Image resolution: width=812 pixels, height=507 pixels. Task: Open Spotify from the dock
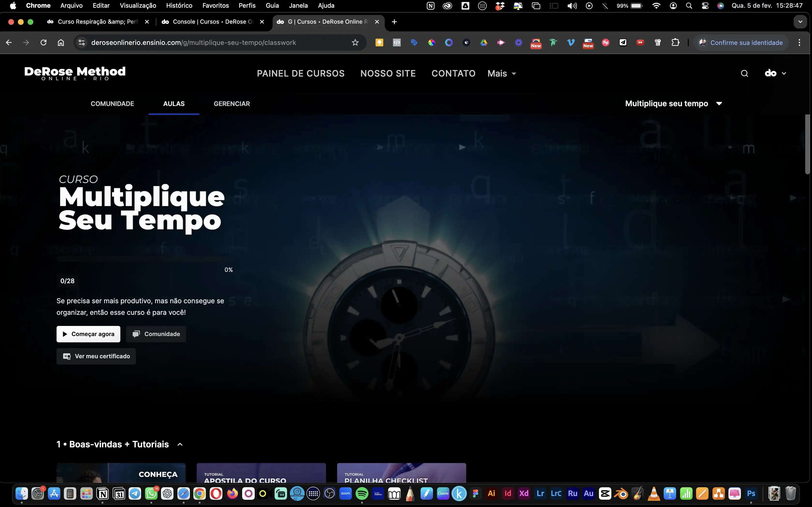[x=362, y=493]
